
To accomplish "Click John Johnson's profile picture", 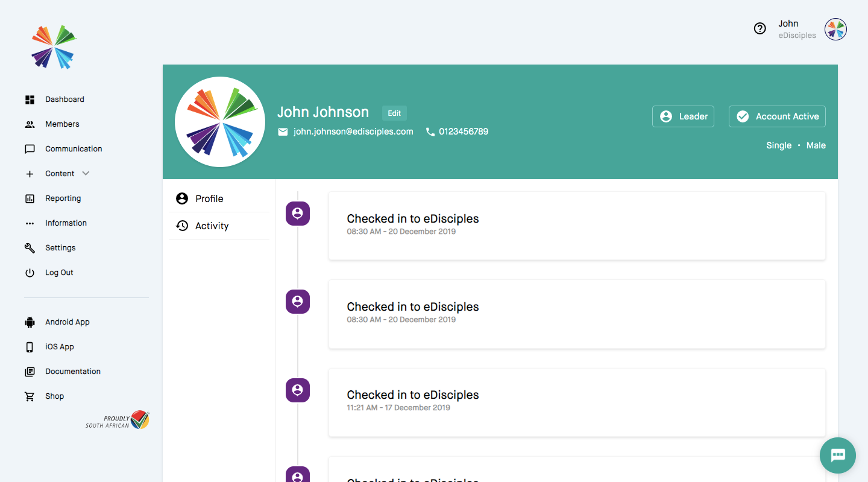I will pyautogui.click(x=219, y=121).
